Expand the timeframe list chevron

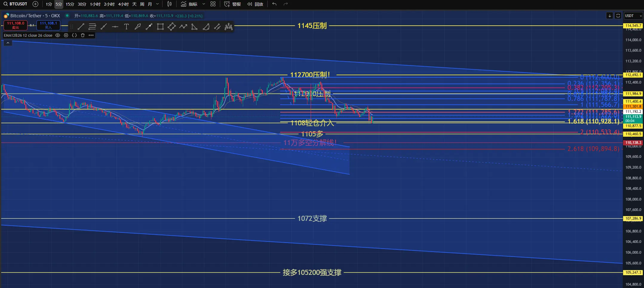coord(157,4)
